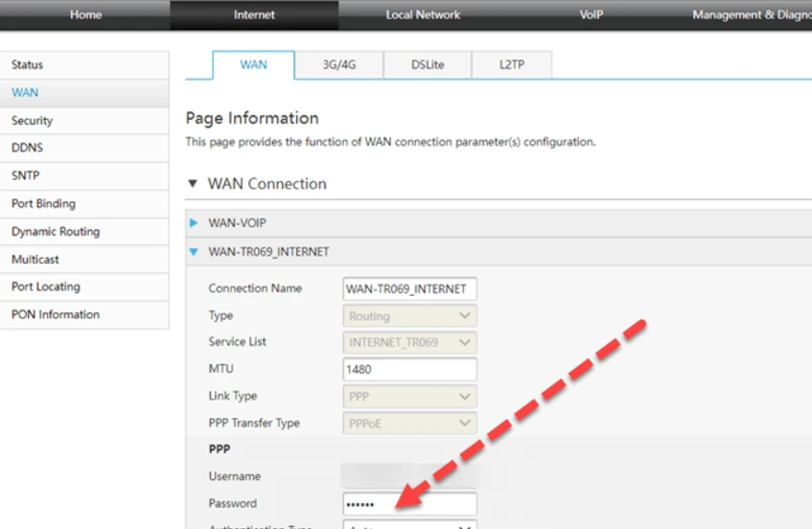Open the Type dropdown showing Routing

pyautogui.click(x=409, y=315)
